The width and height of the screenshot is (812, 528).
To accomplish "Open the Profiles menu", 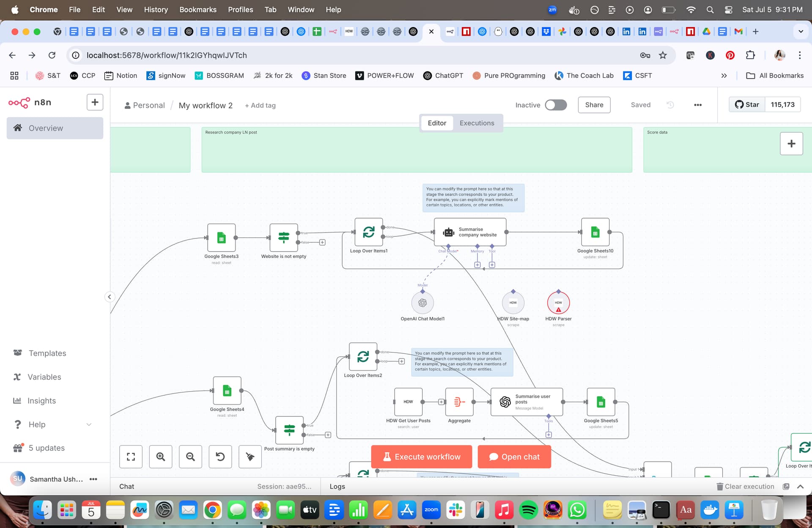I will [x=240, y=9].
